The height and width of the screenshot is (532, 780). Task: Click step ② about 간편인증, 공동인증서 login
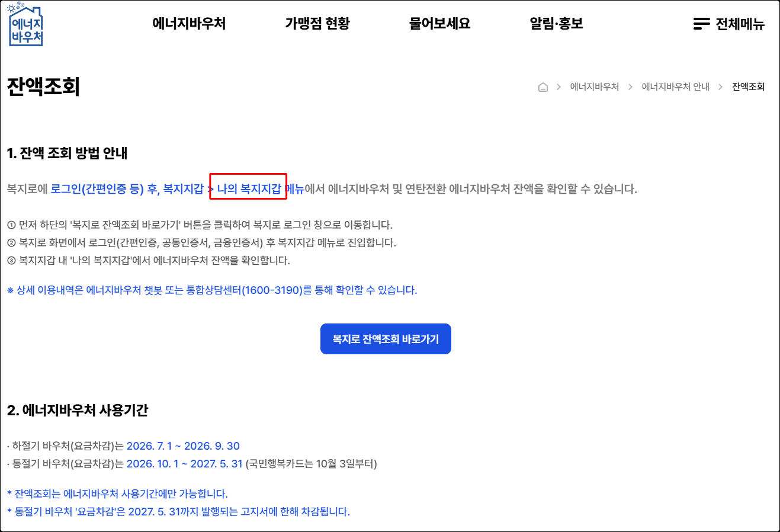(201, 243)
